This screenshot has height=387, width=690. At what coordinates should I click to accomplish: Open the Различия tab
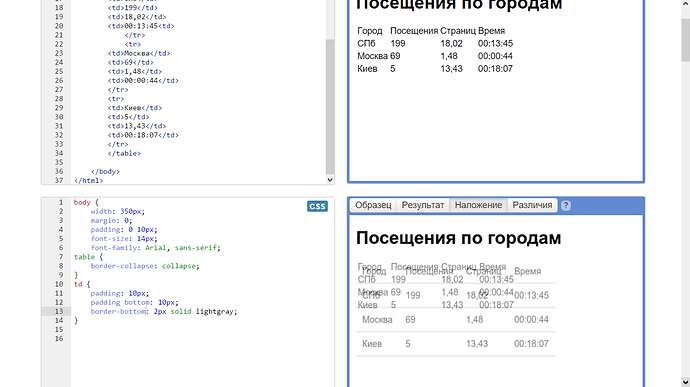point(532,205)
